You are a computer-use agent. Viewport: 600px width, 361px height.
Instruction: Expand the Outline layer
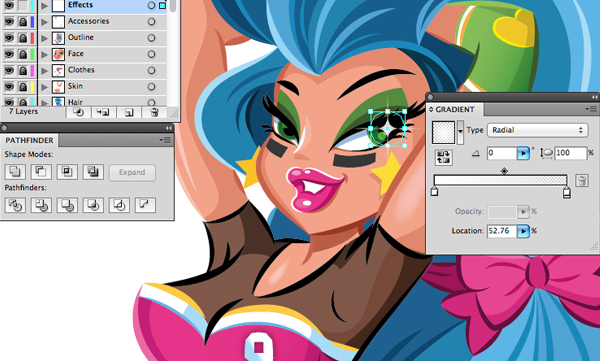tap(45, 38)
